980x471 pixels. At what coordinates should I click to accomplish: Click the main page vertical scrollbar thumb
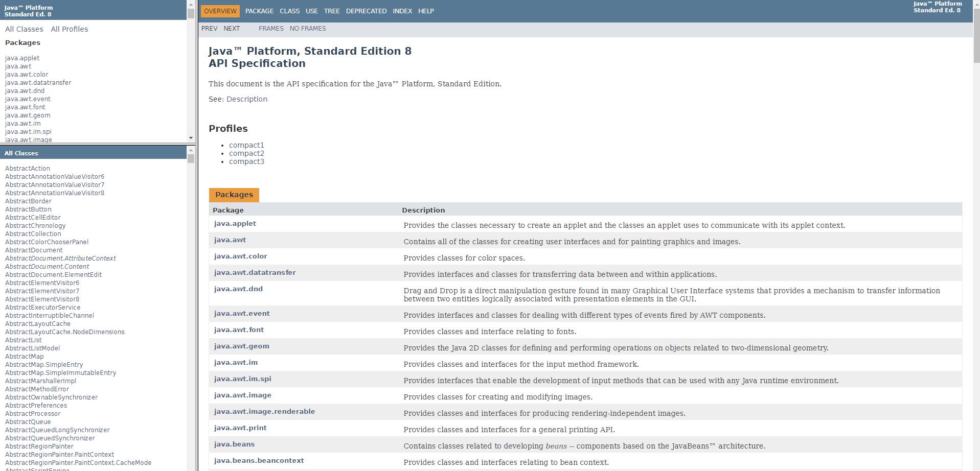click(x=976, y=36)
